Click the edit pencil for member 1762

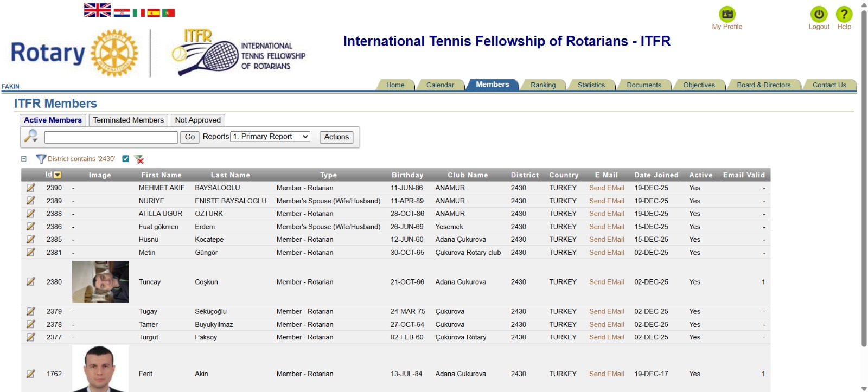pyautogui.click(x=31, y=374)
